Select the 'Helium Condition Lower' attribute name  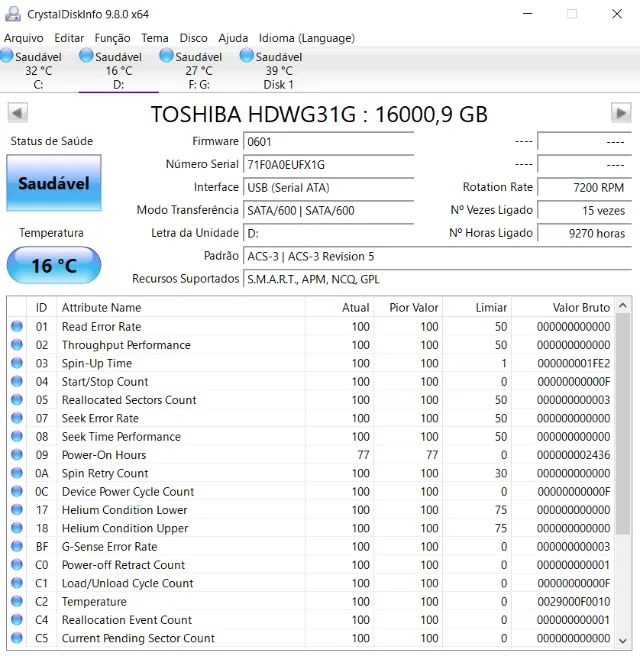pos(124,510)
